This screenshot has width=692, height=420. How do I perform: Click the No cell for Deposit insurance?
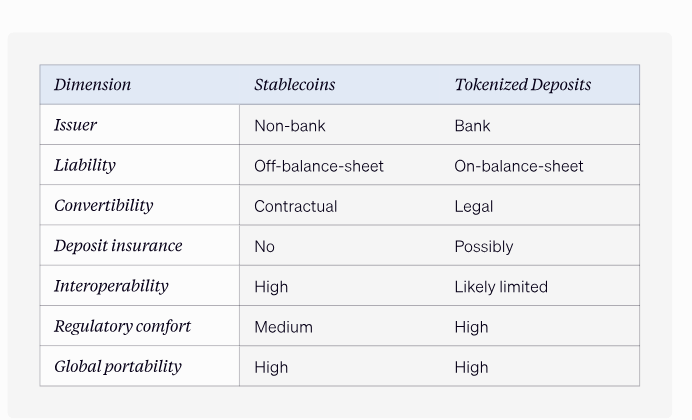pos(264,246)
